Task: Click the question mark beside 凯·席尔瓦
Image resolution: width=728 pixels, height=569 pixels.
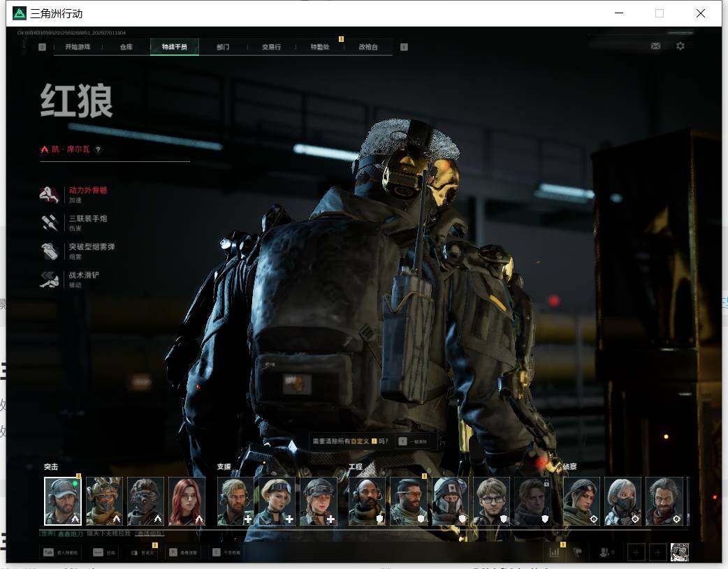Action: (x=98, y=149)
